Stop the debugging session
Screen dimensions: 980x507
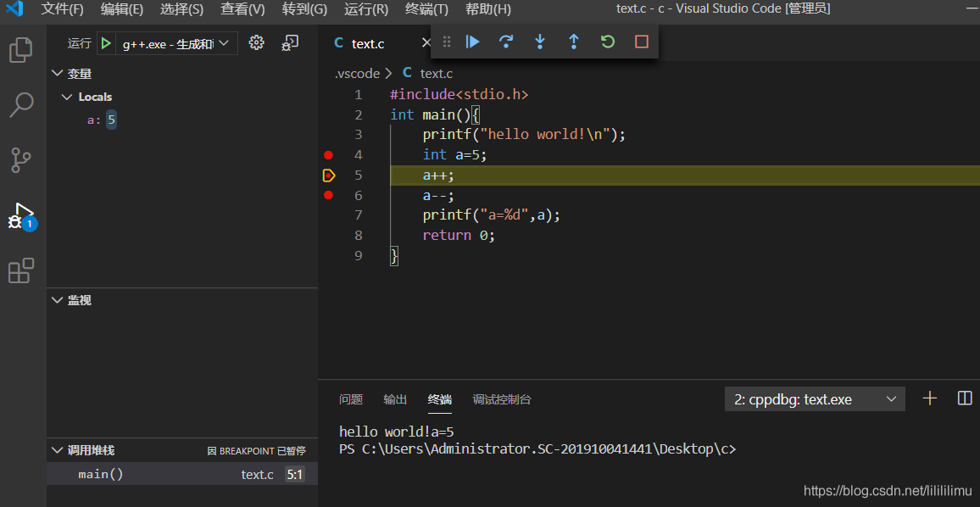click(x=641, y=42)
